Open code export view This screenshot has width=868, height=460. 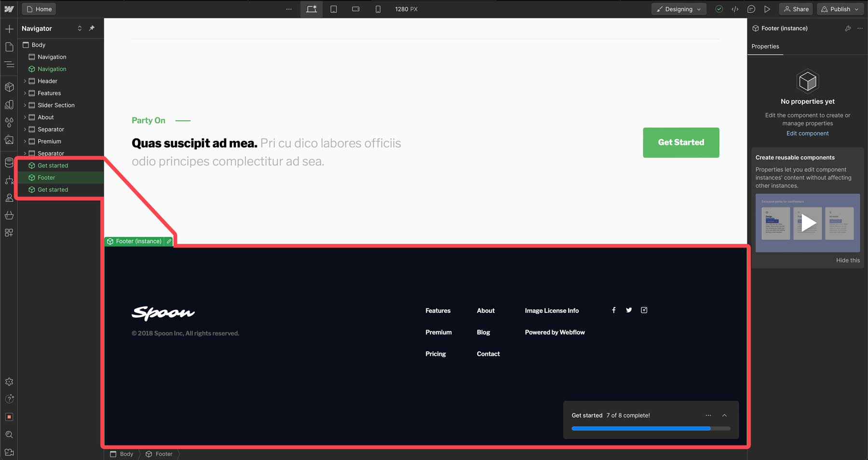pyautogui.click(x=735, y=9)
